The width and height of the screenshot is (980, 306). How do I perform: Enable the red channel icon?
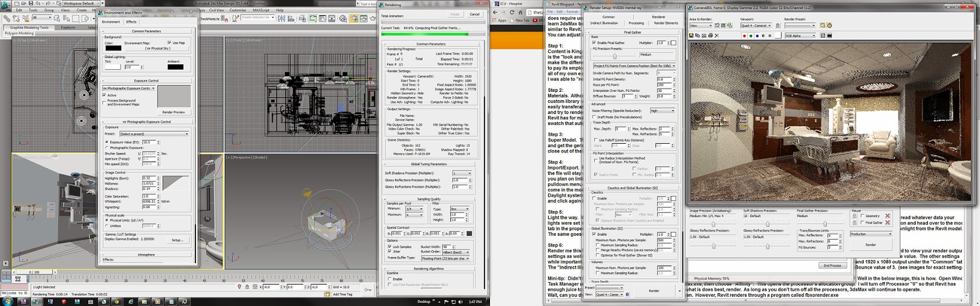[x=744, y=35]
